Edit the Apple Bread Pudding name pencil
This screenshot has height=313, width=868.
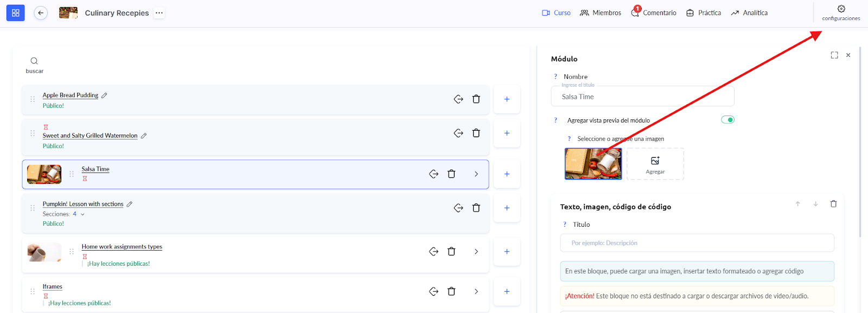(104, 95)
